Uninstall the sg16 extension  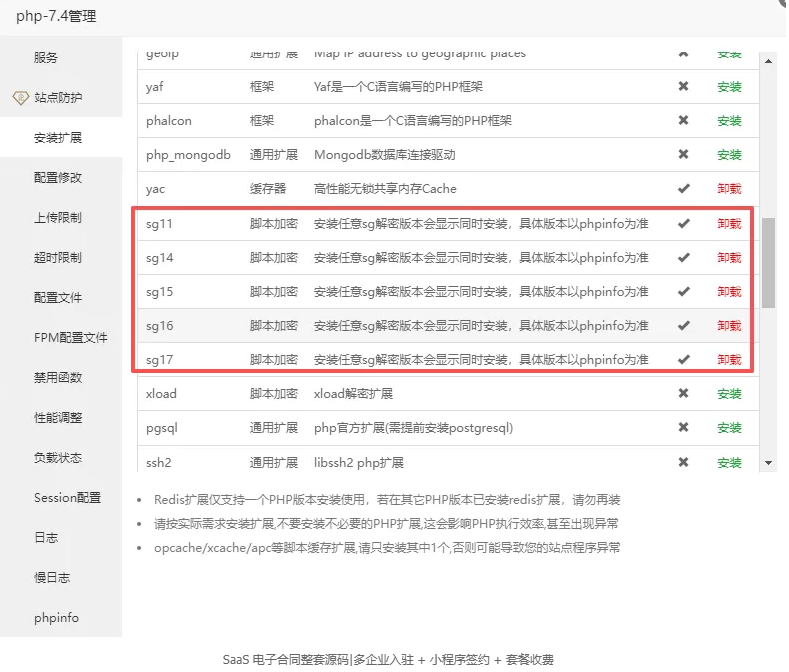click(729, 326)
